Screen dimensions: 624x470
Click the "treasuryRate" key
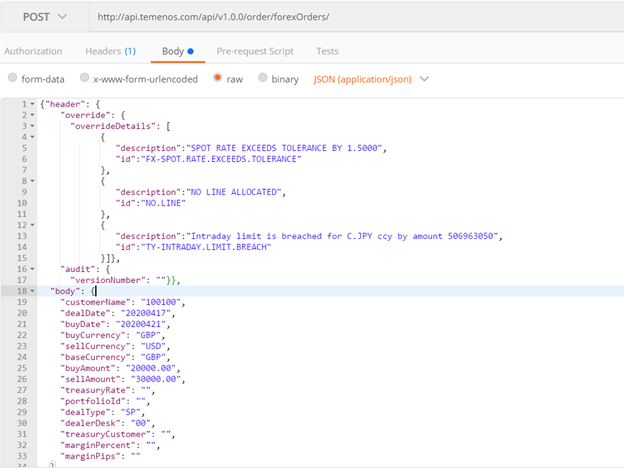click(x=96, y=390)
